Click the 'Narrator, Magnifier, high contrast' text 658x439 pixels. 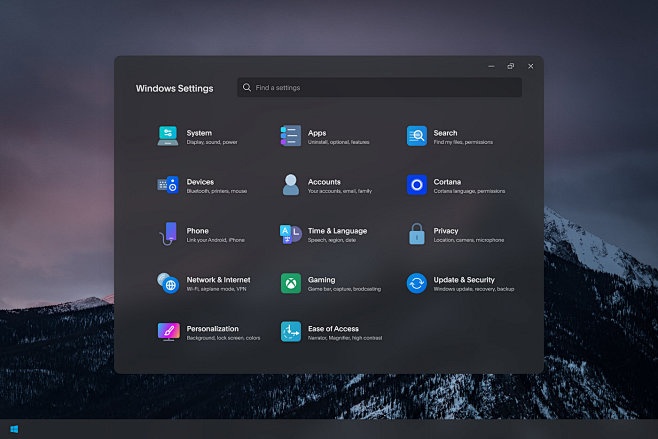click(x=345, y=338)
